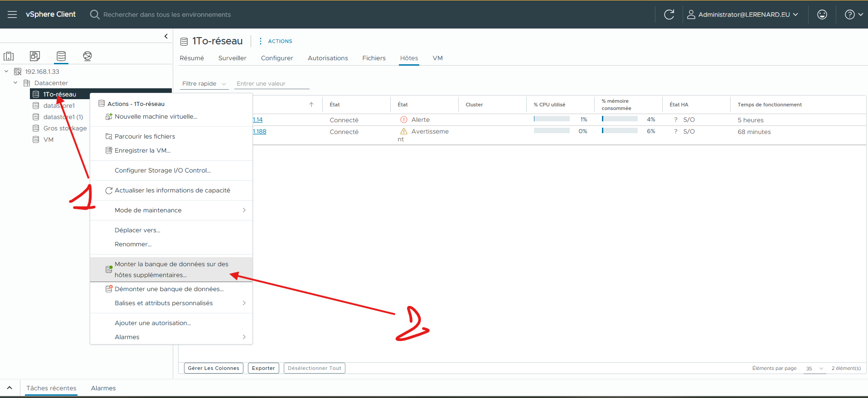The width and height of the screenshot is (868, 398).
Task: Click the 5 heures uptime cell
Action: click(751, 120)
